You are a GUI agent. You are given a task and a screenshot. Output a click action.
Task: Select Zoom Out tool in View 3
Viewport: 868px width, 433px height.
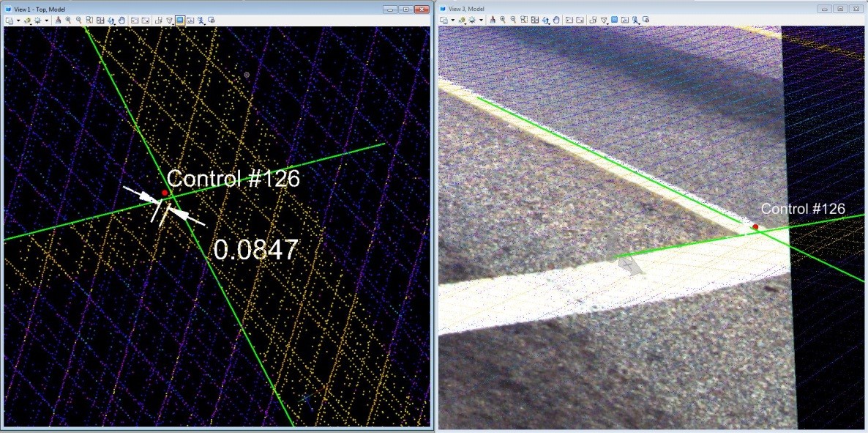click(512, 21)
